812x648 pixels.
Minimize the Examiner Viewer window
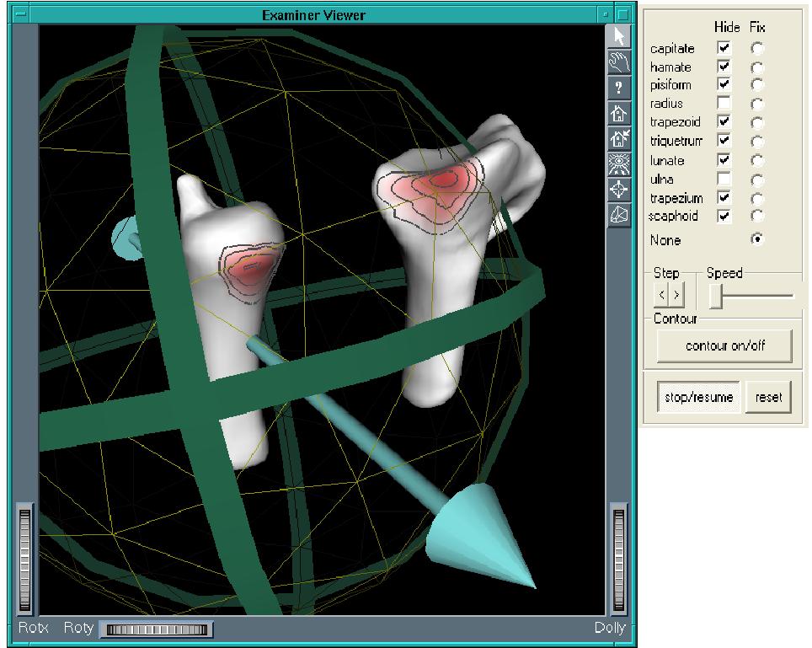click(606, 15)
